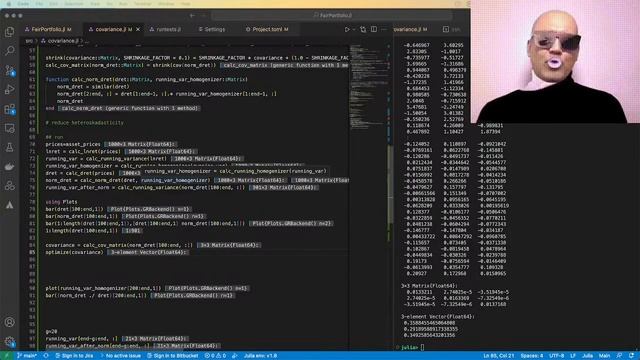Go back with the navigation arrow
The image size is (640, 360).
click(192, 16)
